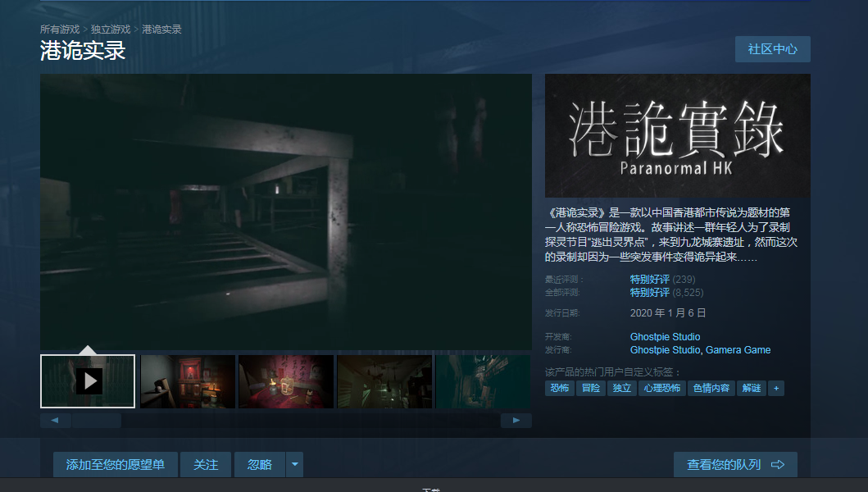This screenshot has height=492, width=868.
Task: Select the 色情内容 tag
Action: click(x=711, y=389)
